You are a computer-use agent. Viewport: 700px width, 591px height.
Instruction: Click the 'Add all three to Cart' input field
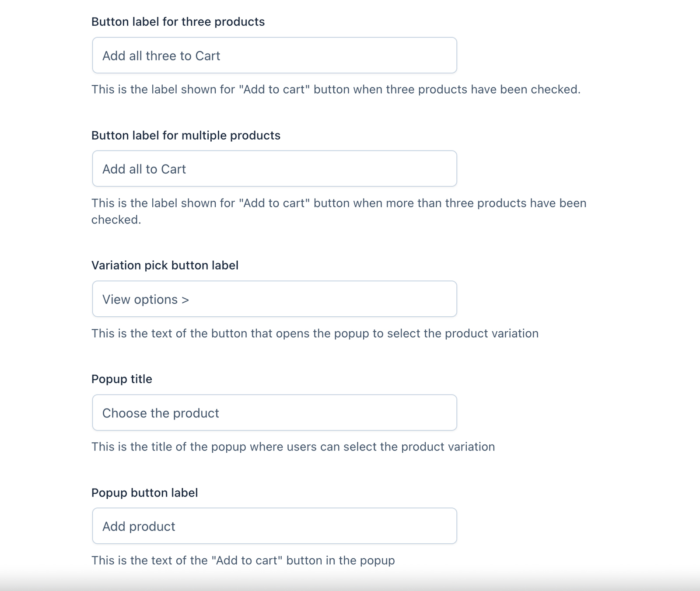pos(274,56)
